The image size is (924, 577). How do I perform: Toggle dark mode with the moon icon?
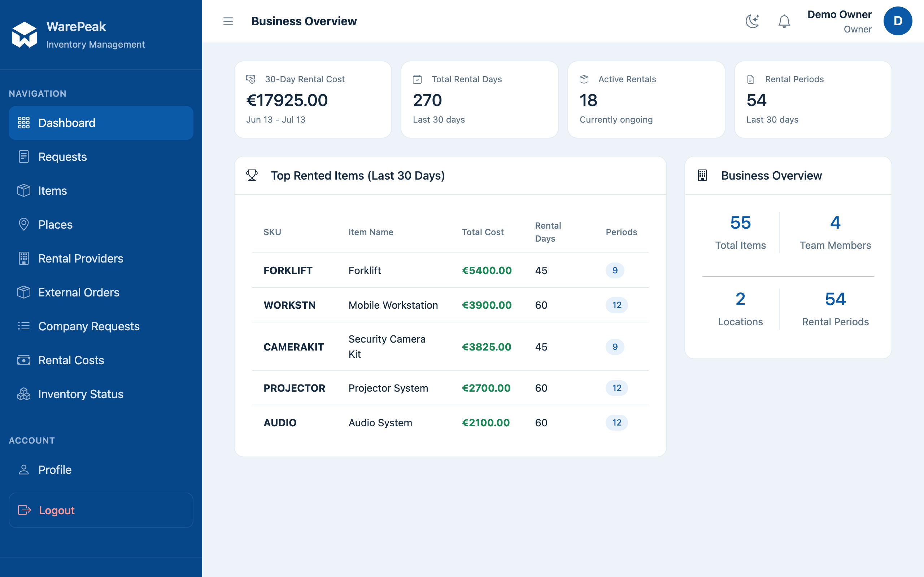click(x=752, y=21)
